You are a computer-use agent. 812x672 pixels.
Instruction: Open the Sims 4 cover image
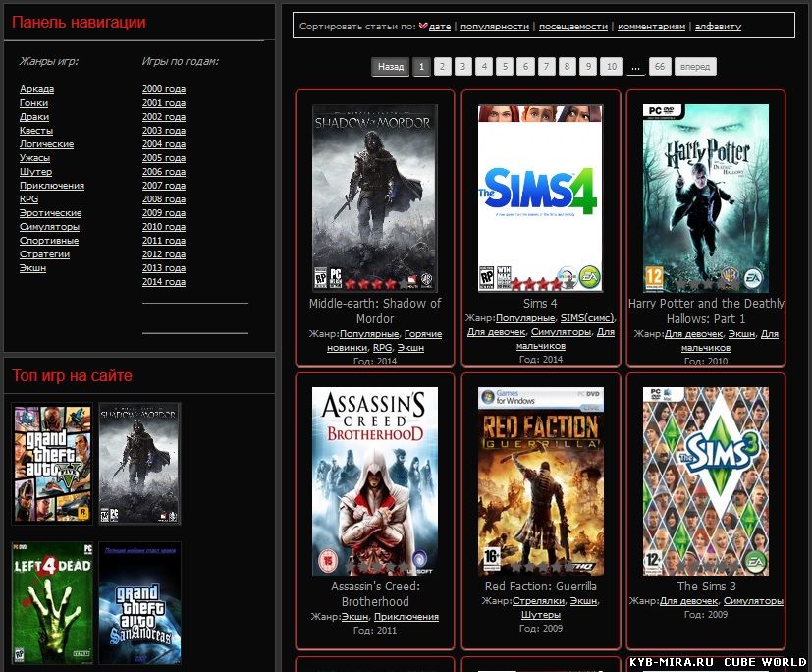click(540, 197)
